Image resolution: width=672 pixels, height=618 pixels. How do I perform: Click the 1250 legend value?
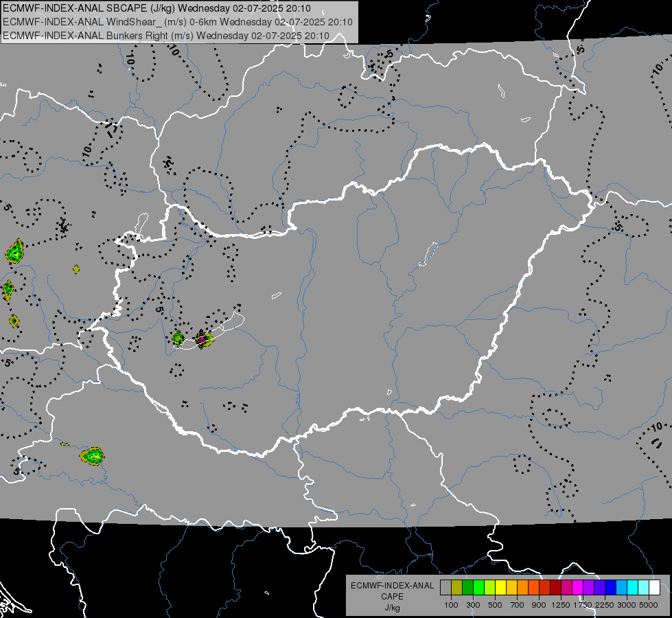(x=561, y=605)
